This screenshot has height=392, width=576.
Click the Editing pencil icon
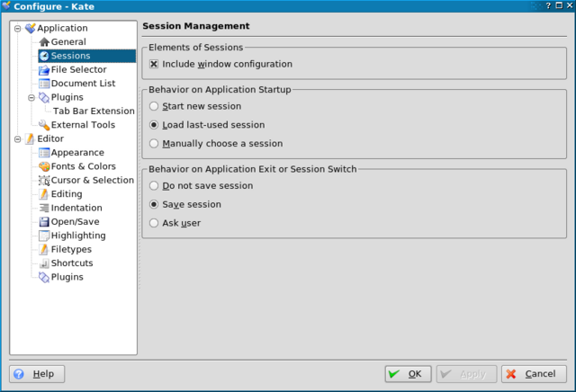click(44, 194)
